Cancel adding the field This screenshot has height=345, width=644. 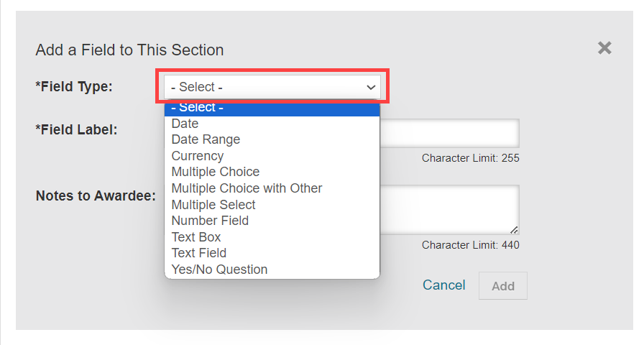[443, 285]
